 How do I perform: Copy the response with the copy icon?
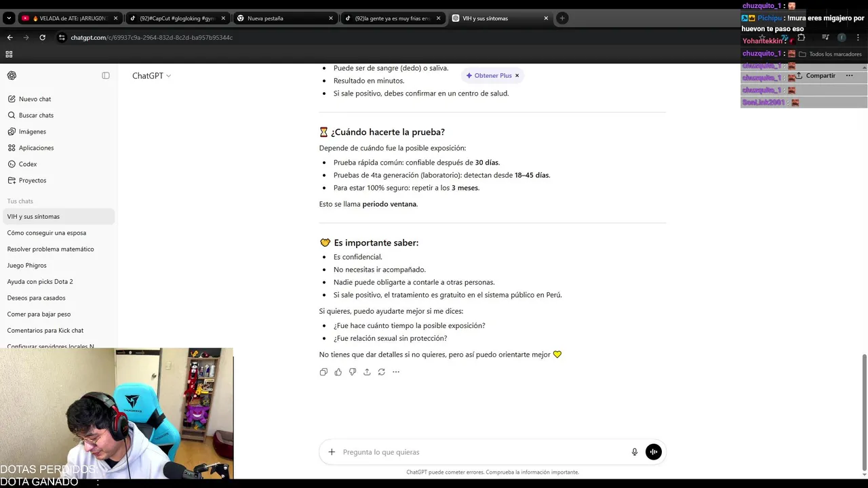click(323, 372)
